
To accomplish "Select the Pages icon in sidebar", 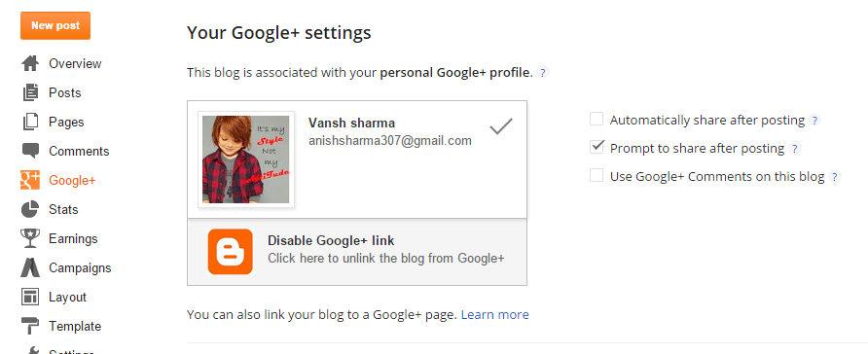I will point(30,123).
